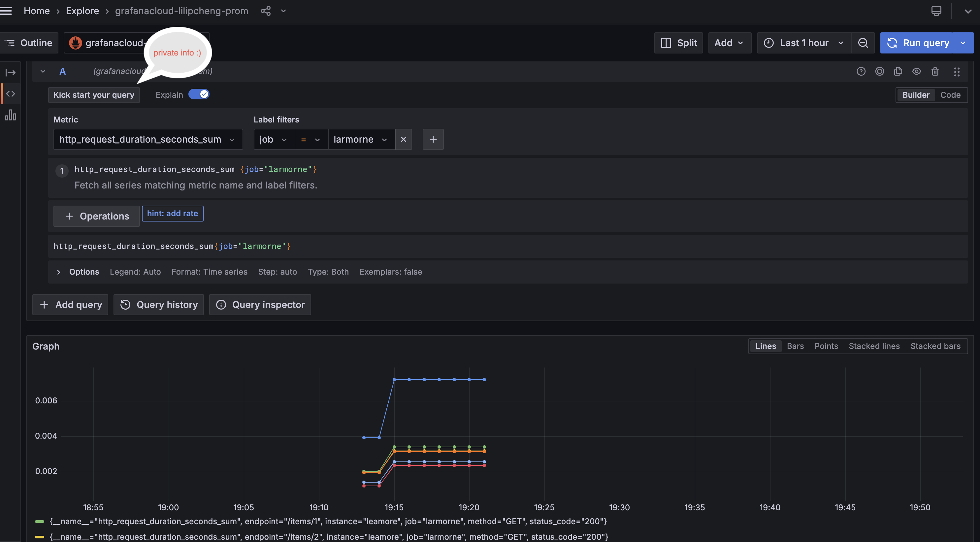Screen dimensions: 980x542
Task: Click explain step 1 query expression
Action: 196,169
